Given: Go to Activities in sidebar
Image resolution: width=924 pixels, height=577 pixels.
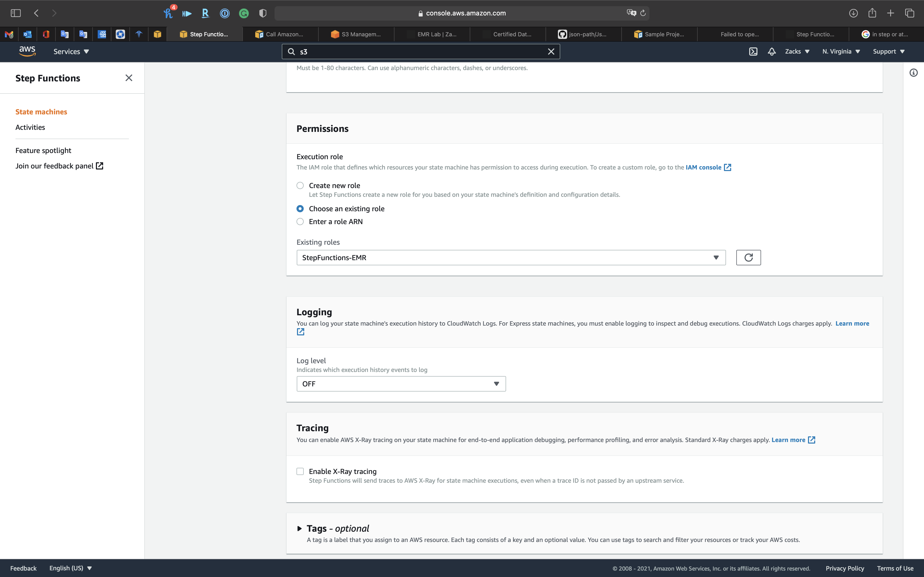Looking at the screenshot, I should click(x=30, y=128).
